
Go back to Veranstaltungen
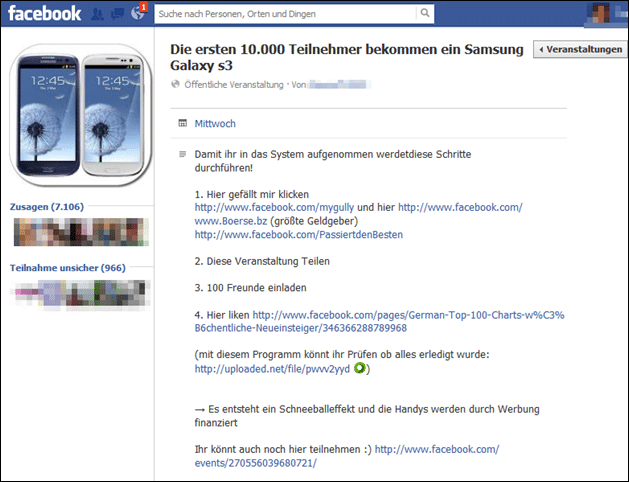tap(580, 49)
